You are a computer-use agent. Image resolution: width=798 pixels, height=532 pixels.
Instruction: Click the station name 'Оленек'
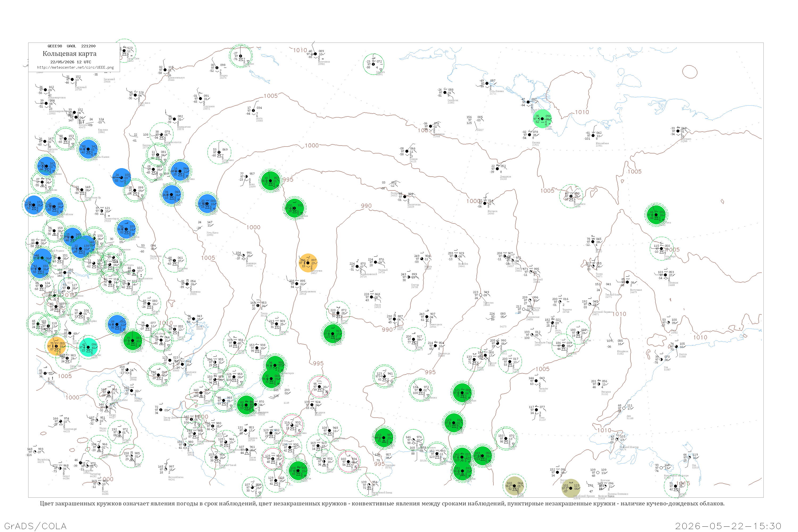[x=414, y=159]
